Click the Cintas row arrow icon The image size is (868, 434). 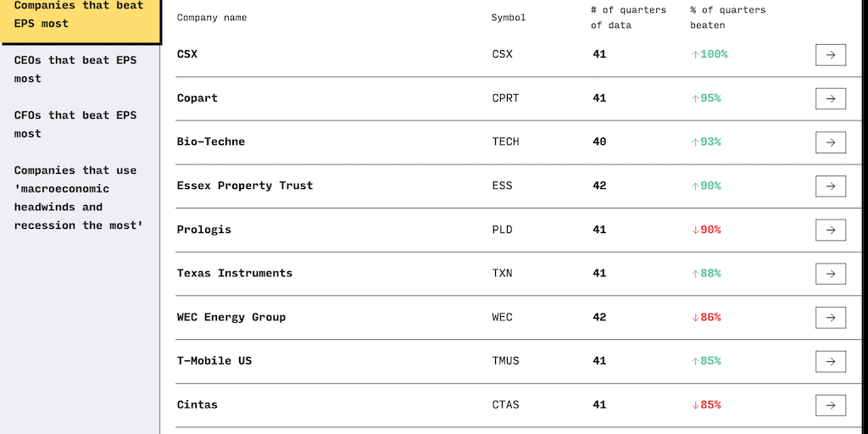pyautogui.click(x=830, y=405)
